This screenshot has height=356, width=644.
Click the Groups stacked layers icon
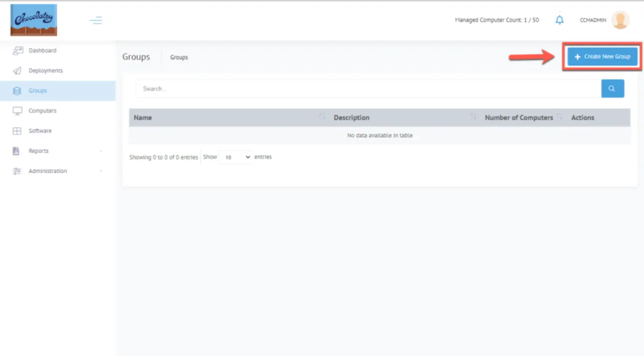tap(17, 91)
